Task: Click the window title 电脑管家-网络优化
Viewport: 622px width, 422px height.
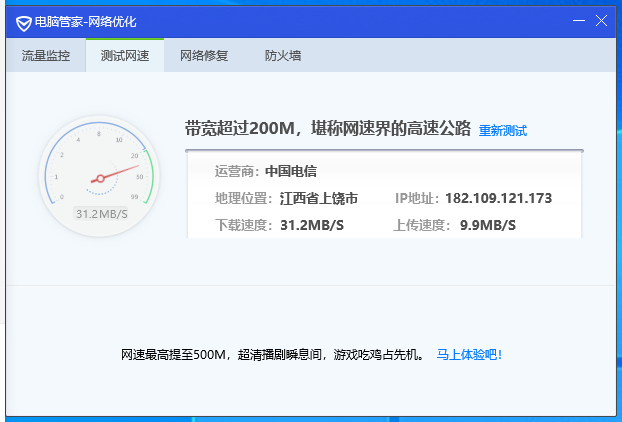Action: click(x=85, y=22)
